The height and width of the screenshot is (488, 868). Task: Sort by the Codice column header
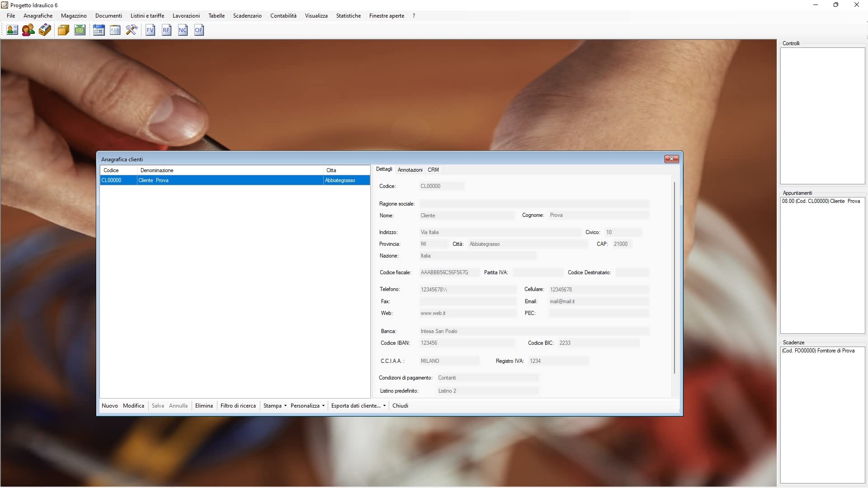[118, 170]
